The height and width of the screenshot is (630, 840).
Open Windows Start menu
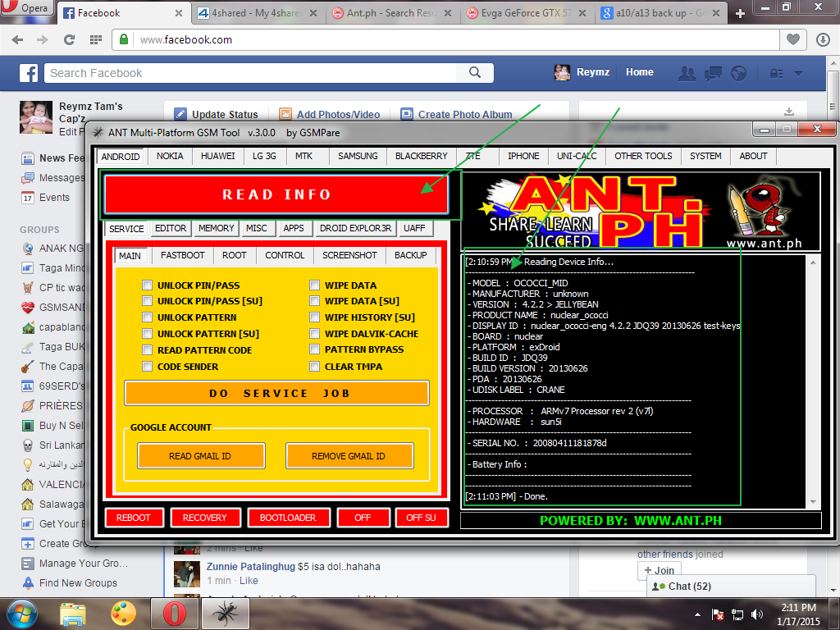coord(22,613)
